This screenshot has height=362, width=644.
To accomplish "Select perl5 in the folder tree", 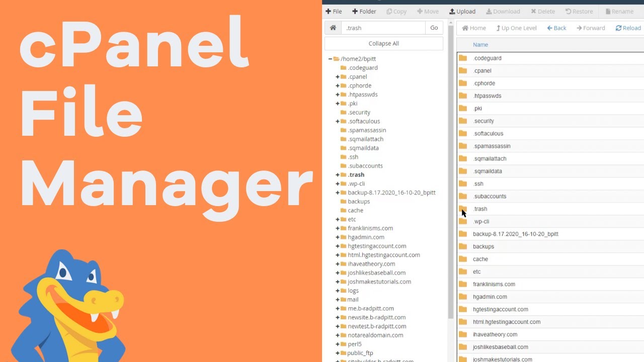I will [x=354, y=344].
